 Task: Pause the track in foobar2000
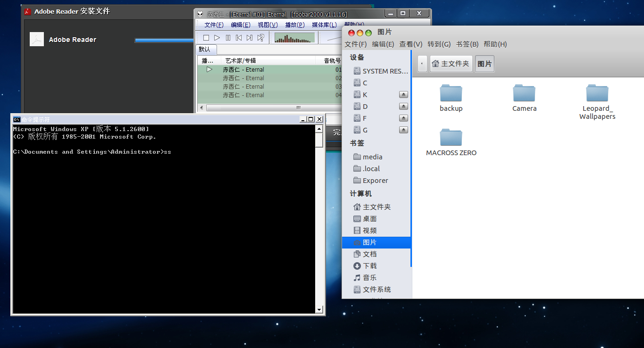(x=228, y=38)
